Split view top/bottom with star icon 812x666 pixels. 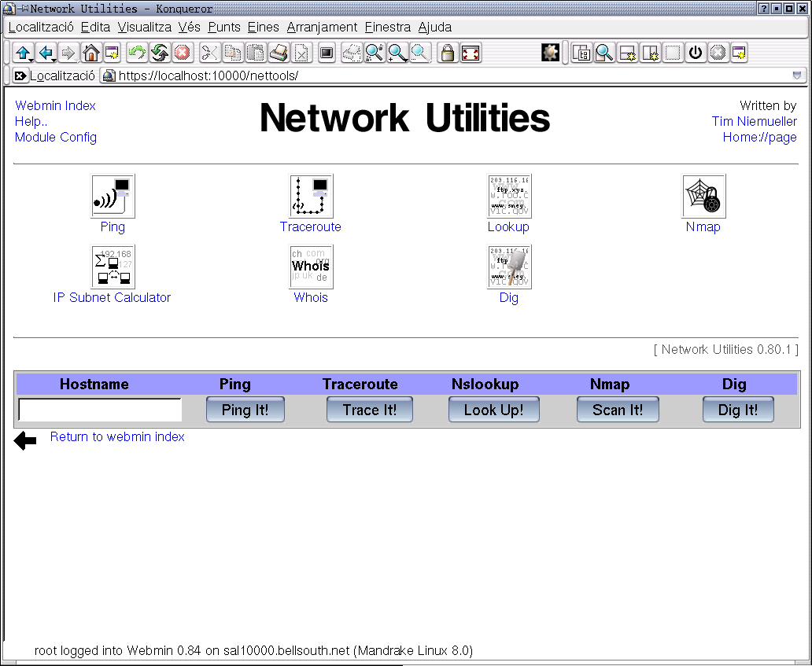627,53
